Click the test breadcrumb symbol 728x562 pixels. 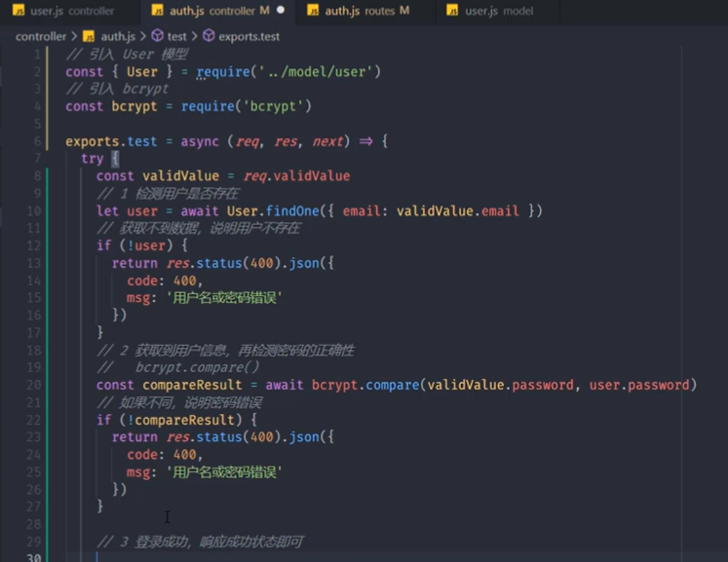pyautogui.click(x=177, y=36)
